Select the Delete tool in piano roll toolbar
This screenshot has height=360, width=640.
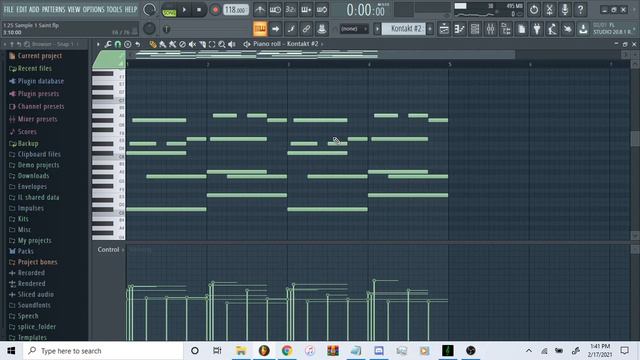[182, 44]
